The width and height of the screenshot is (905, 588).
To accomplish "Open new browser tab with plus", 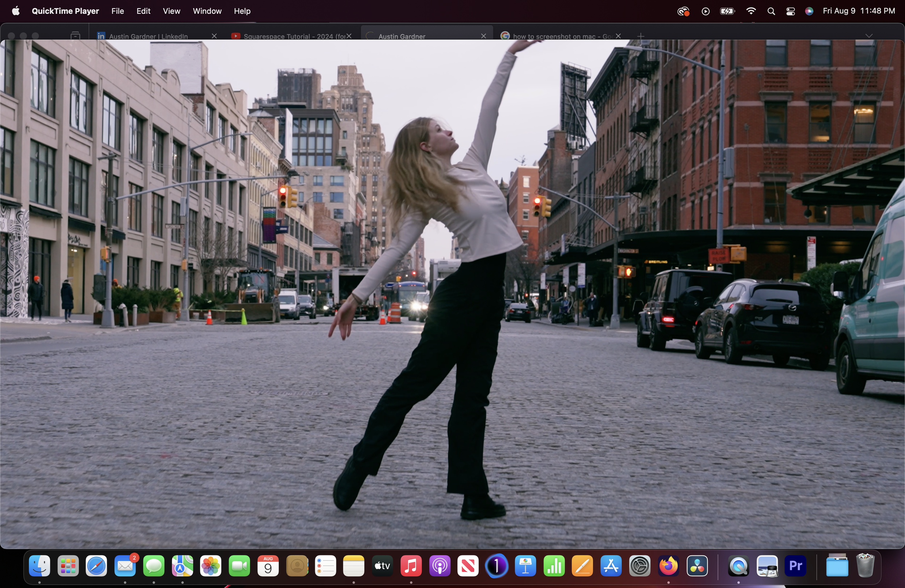I will (641, 36).
